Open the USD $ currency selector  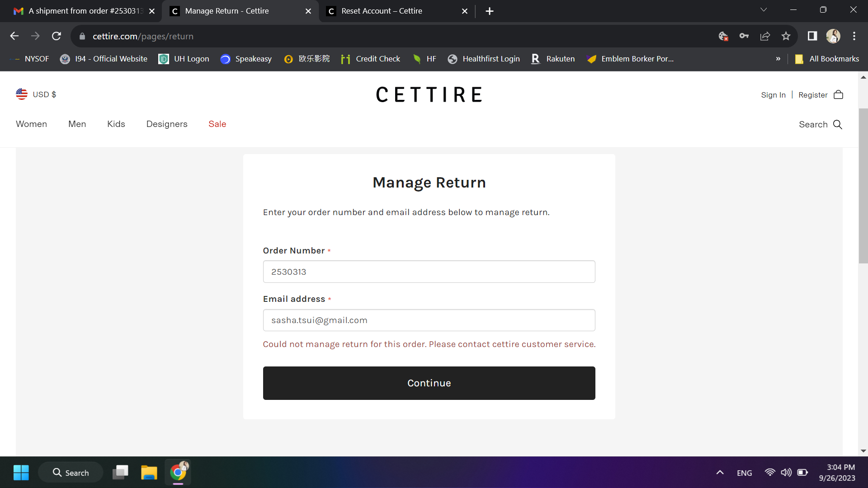tap(36, 94)
